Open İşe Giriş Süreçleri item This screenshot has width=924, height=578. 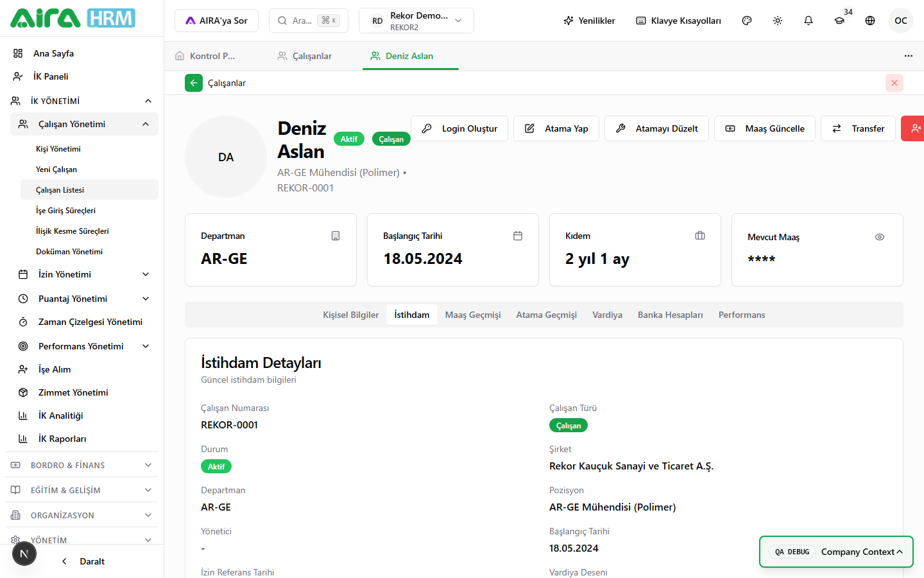pos(89,211)
